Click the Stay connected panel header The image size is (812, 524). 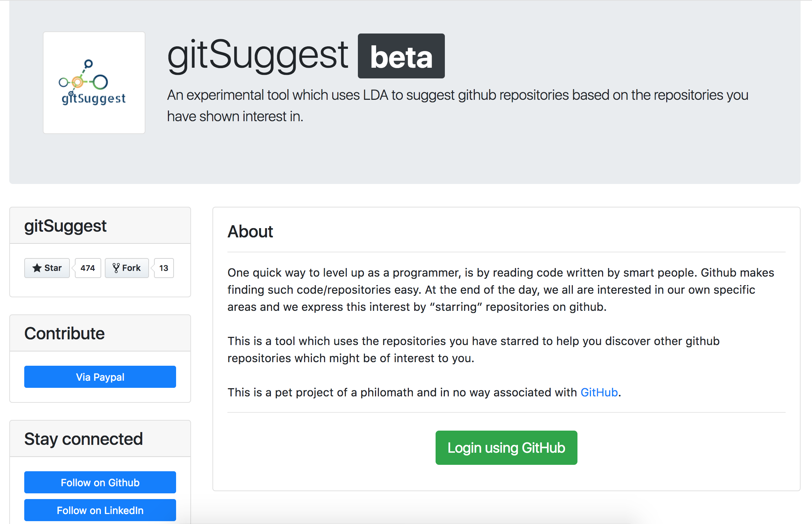(x=83, y=438)
